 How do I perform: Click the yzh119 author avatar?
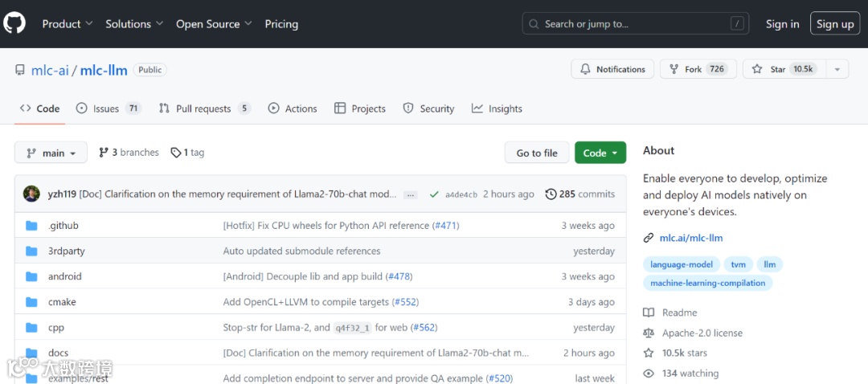(31, 194)
